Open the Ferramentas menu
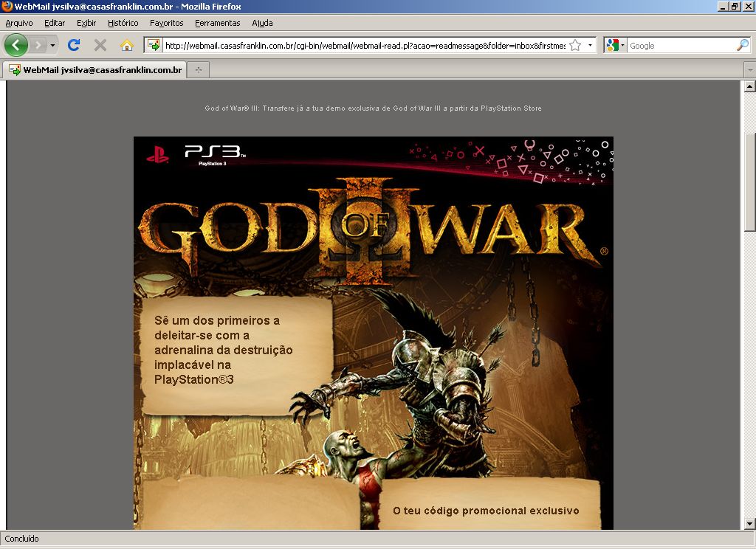 coord(218,23)
